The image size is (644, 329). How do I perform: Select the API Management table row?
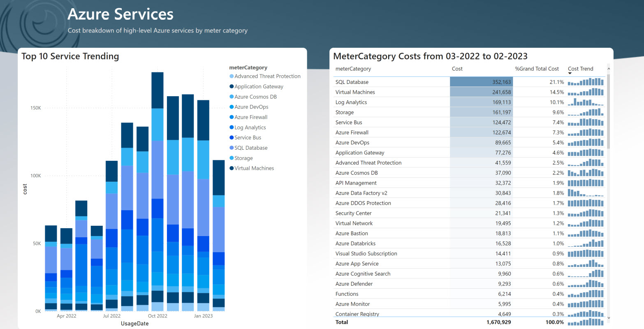469,183
